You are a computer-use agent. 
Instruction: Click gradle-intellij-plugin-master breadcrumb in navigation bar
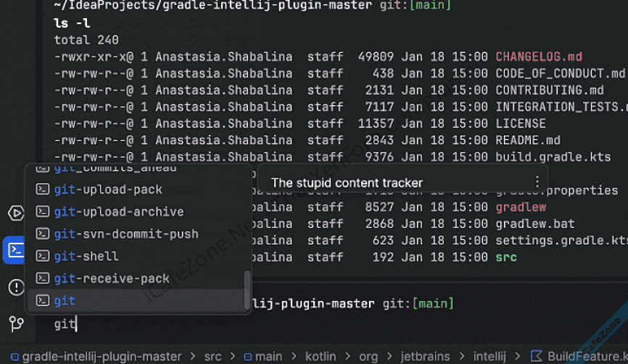coord(102,356)
